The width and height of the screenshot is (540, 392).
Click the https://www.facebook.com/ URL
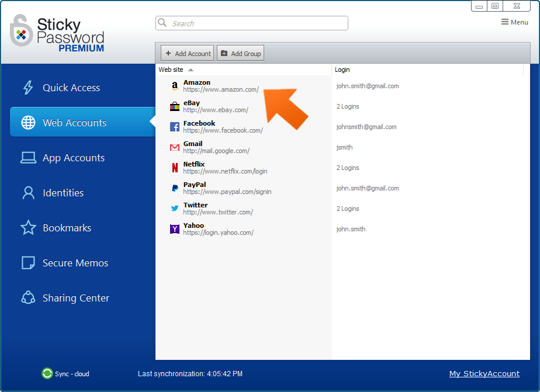tap(223, 130)
